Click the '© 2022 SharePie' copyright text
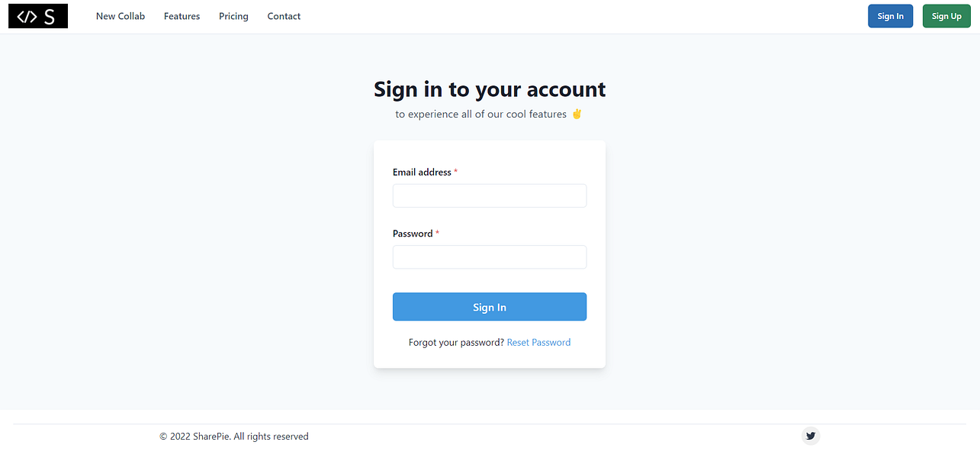This screenshot has width=980, height=458. 233,437
